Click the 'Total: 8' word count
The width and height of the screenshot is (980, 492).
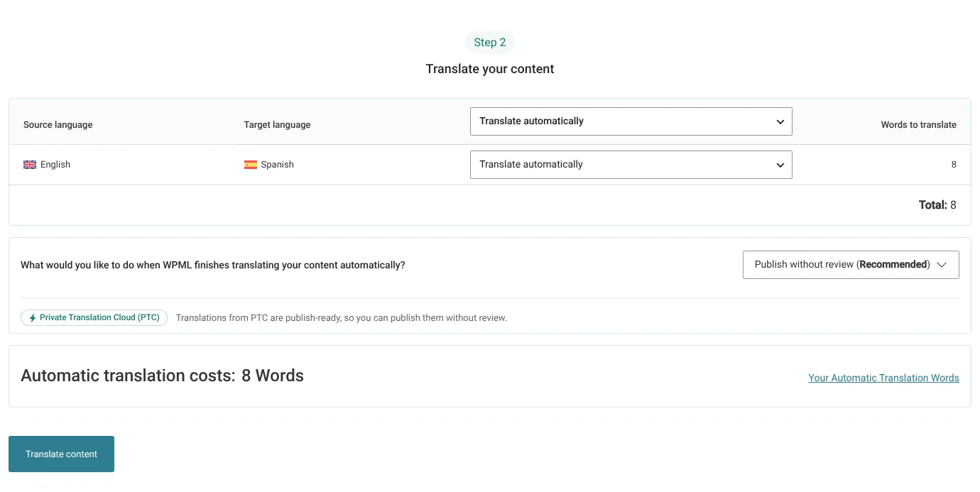[937, 205]
